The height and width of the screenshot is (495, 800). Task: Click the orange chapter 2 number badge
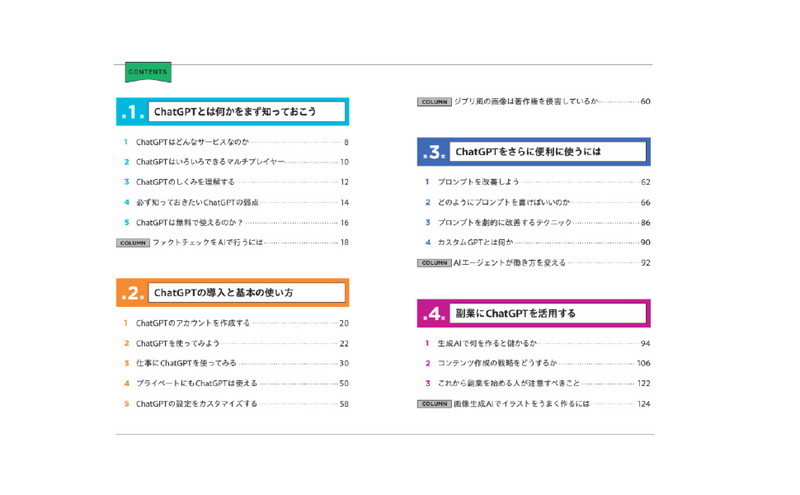132,293
